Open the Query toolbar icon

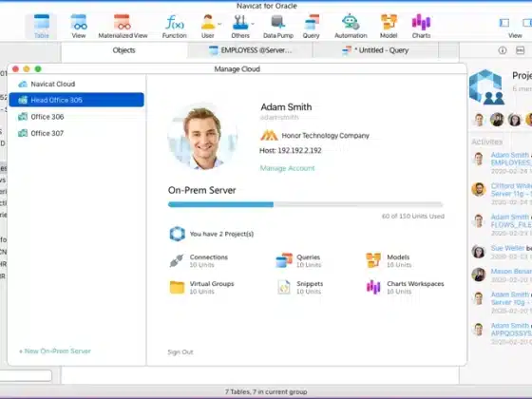pos(312,27)
